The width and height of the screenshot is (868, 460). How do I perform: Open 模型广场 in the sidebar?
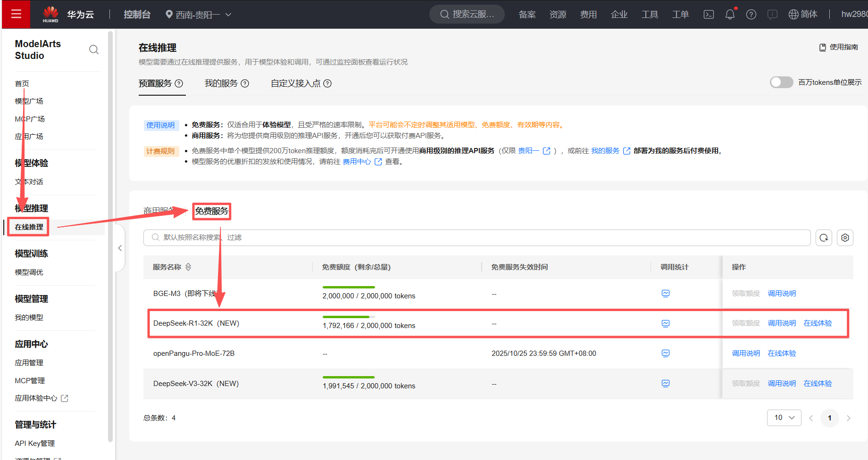(29, 101)
